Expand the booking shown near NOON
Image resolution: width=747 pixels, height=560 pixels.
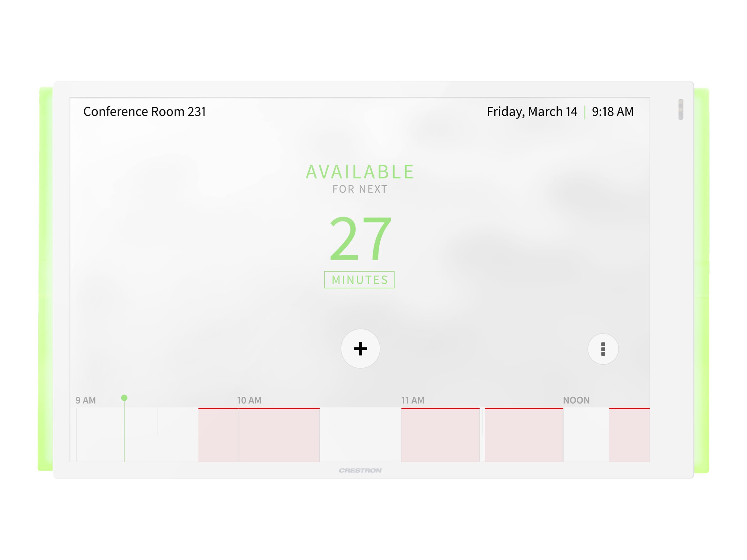pos(524,436)
